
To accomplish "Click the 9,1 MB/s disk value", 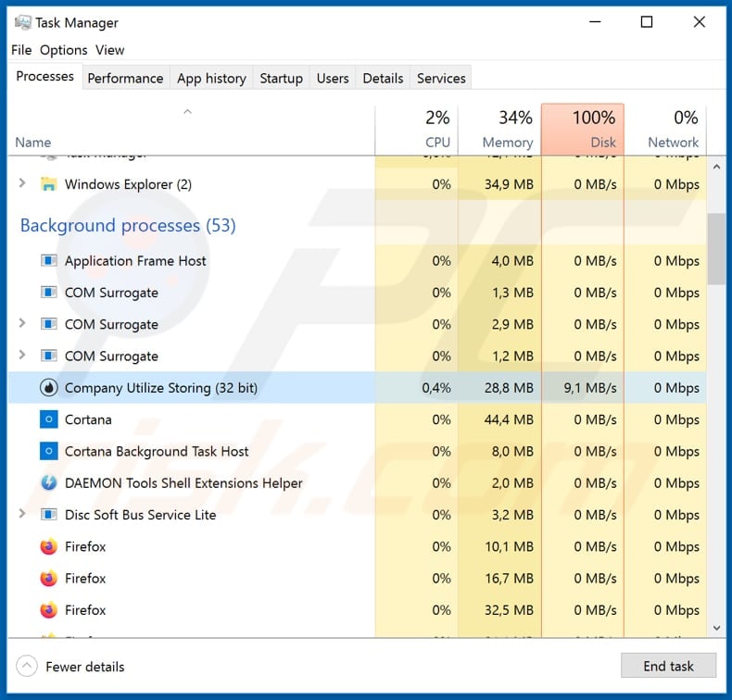I will (590, 388).
